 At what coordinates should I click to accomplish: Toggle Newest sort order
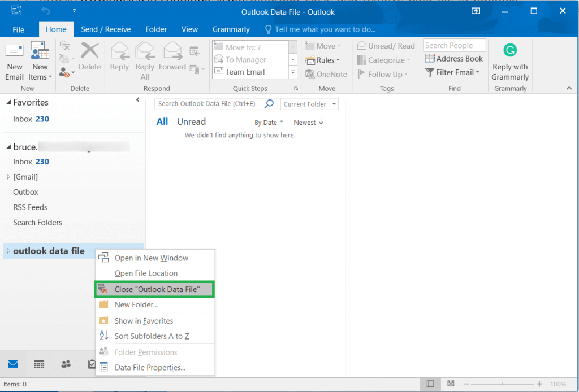(308, 122)
